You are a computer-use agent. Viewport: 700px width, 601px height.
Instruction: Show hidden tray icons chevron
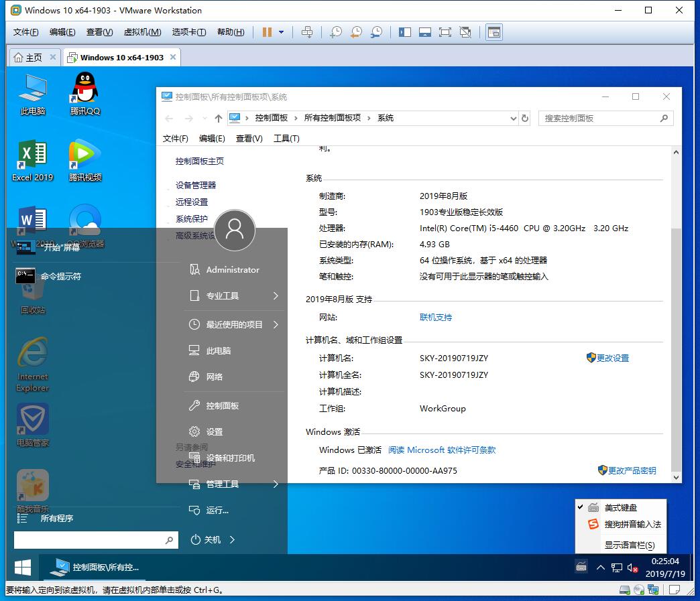601,567
